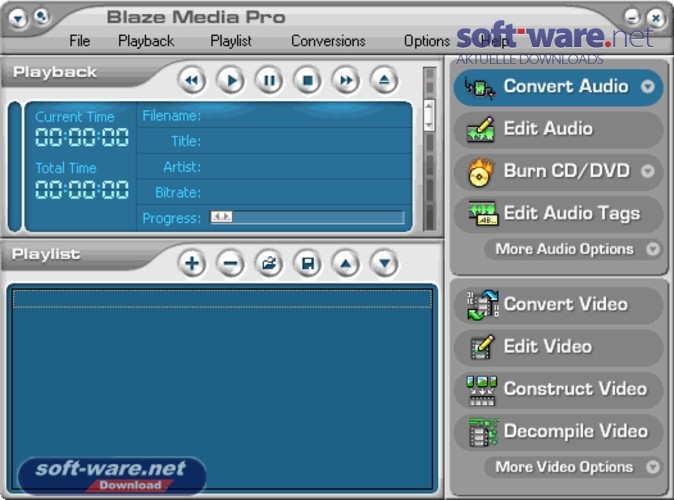Viewport: 674px width, 500px height.
Task: Click the Construct Video icon
Action: coord(481,390)
